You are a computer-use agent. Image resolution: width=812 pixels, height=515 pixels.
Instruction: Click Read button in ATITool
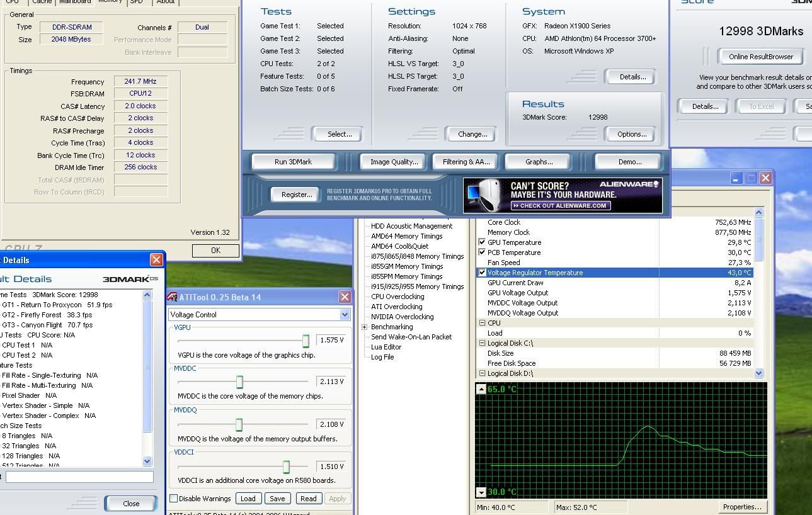click(x=308, y=499)
